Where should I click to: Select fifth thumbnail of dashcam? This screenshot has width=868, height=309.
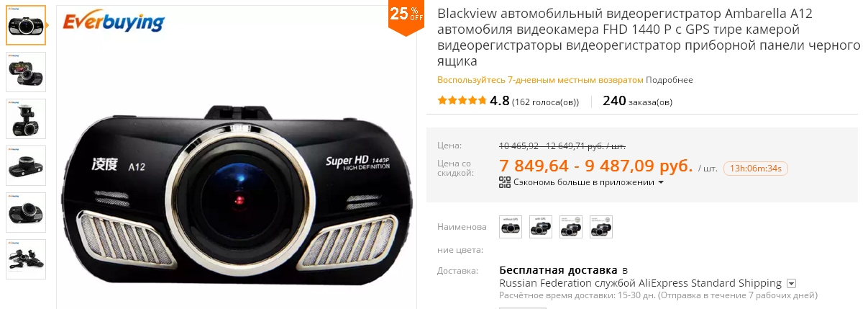(x=26, y=212)
